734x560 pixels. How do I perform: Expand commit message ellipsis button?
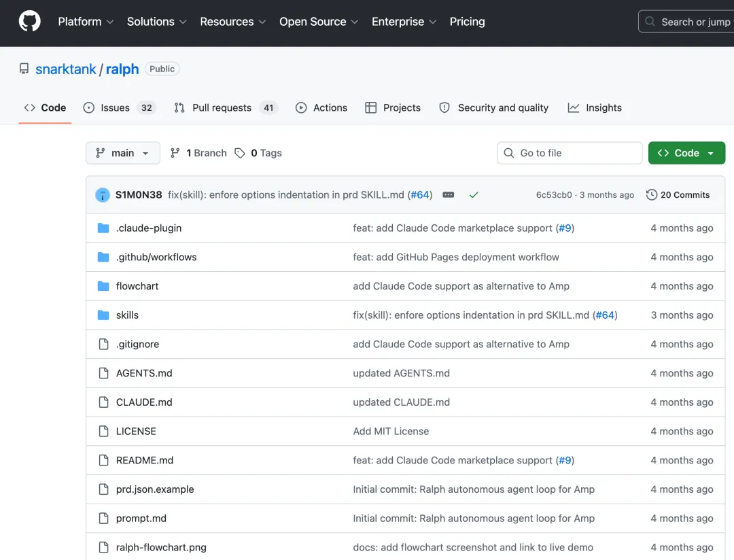(448, 195)
